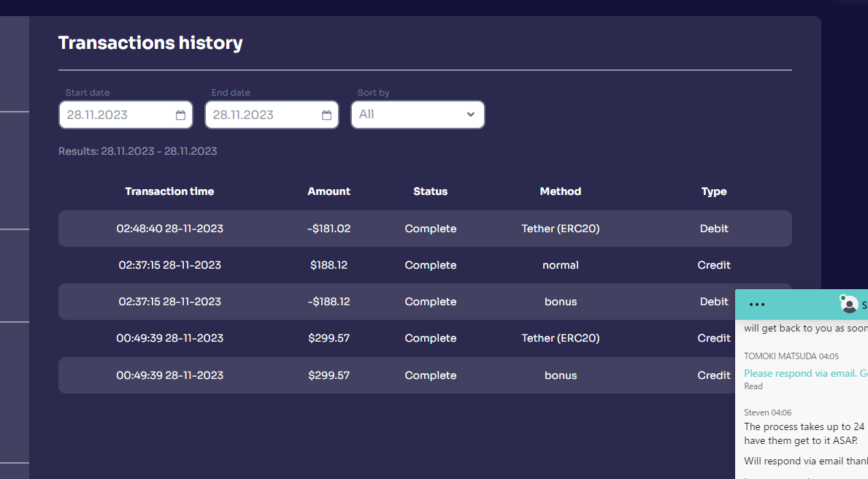Select the $188.12 normal credit row
This screenshot has height=479, width=868.
point(424,265)
